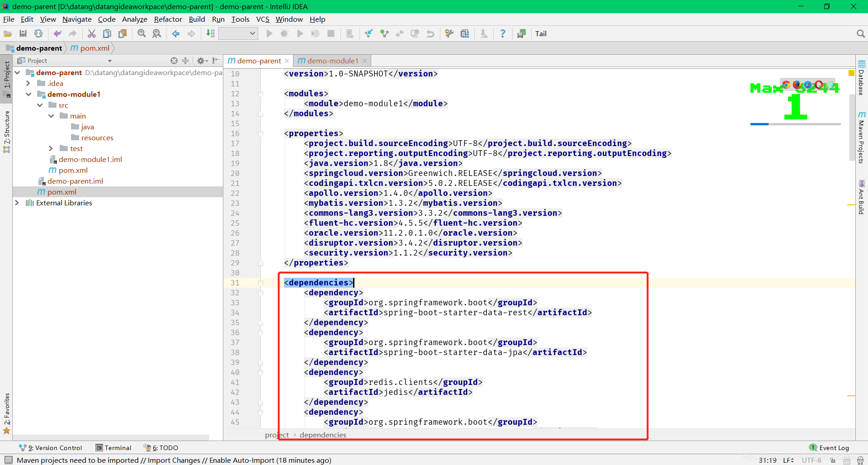
Task: Click the Copy toolbar icon
Action: (x=107, y=33)
